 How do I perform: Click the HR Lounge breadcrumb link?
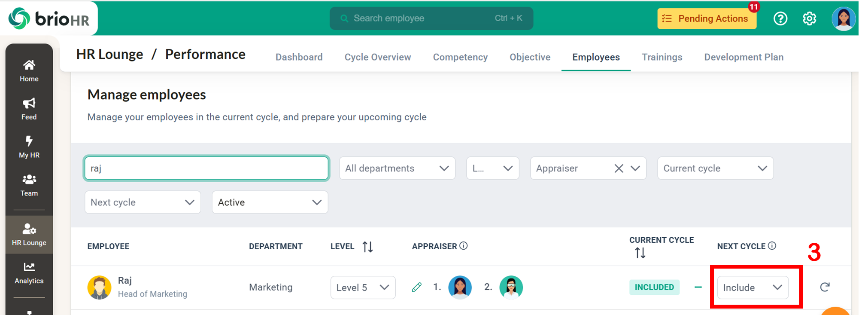(109, 55)
